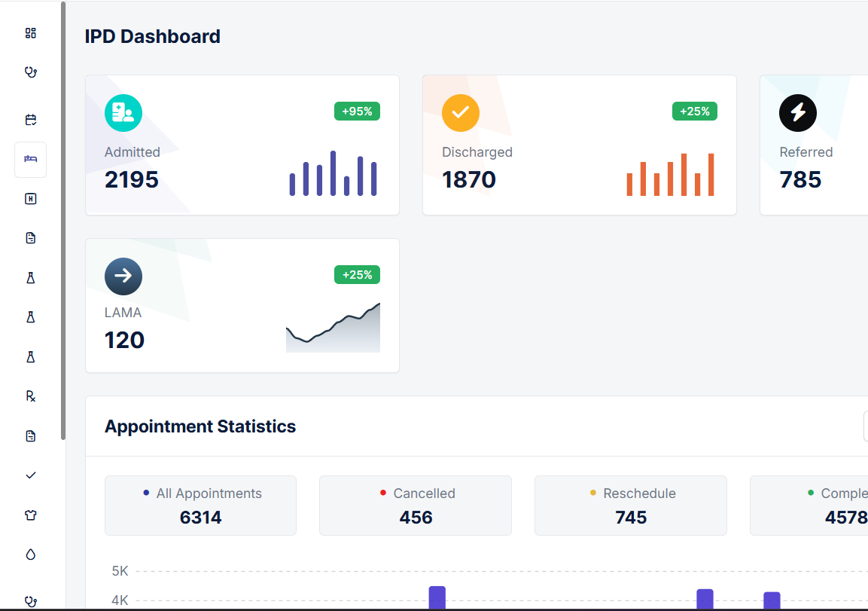
Task: Click the black Referred lightning icon
Action: pyautogui.click(x=798, y=113)
